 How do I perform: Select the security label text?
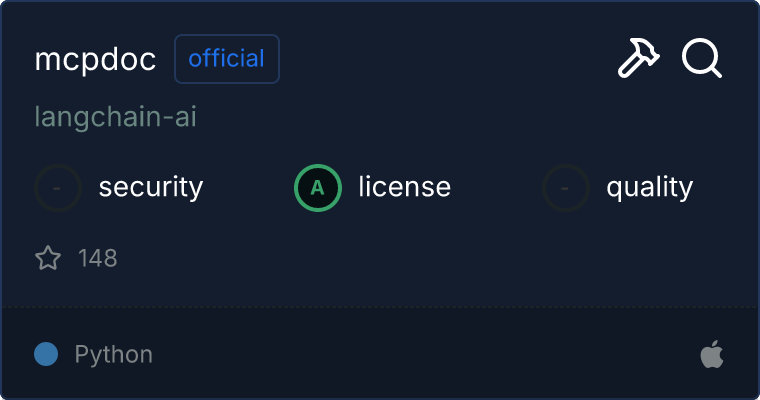(x=151, y=187)
